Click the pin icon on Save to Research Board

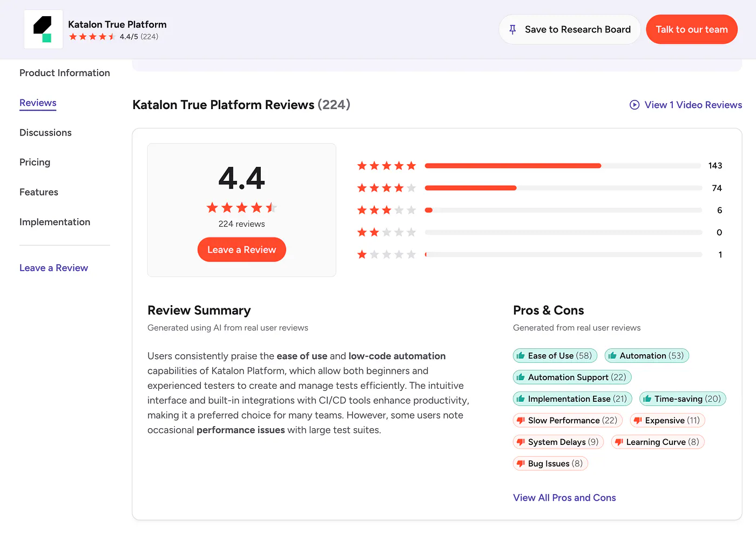point(512,30)
